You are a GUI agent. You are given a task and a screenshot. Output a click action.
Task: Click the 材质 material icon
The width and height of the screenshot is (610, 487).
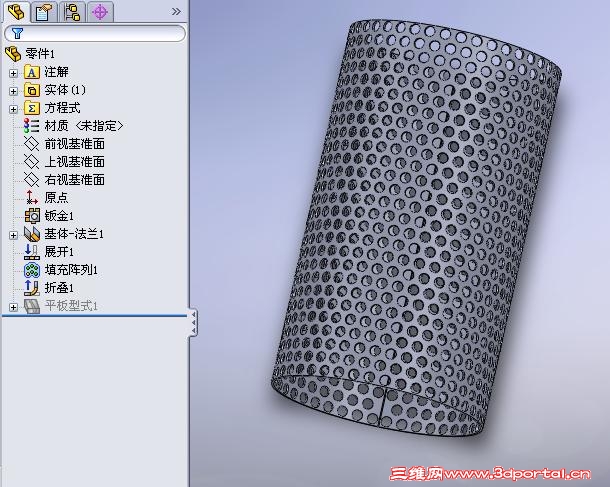pos(32,126)
